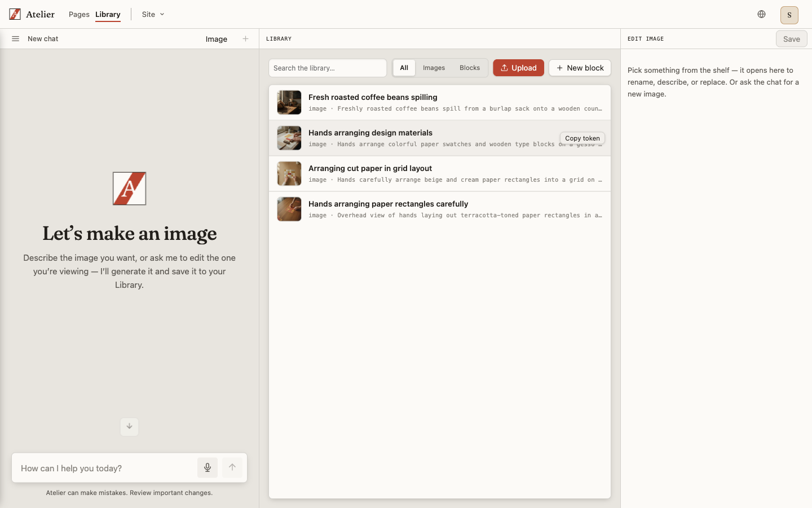Select 'Fresh roasted coffee beans spilling' title
The height and width of the screenshot is (508, 812).
tap(373, 97)
